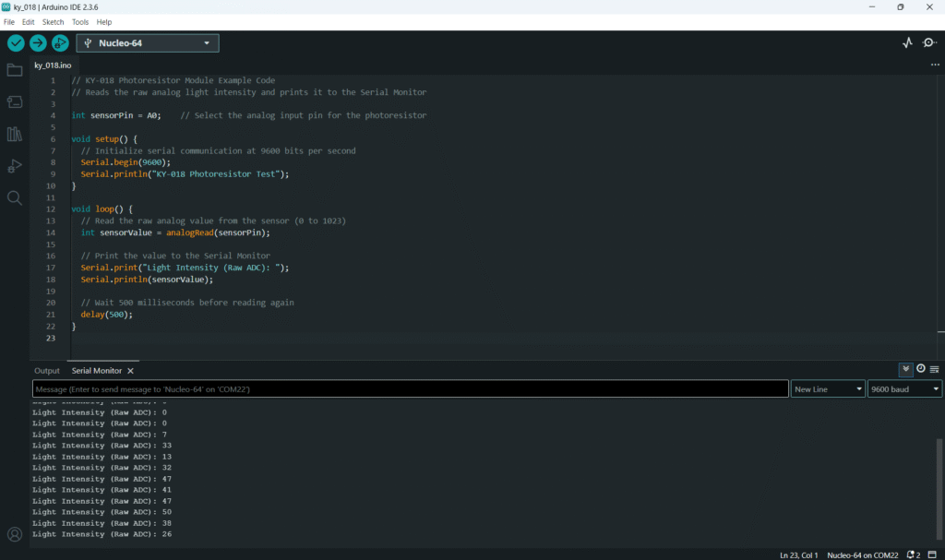Viewport: 945px width, 560px height.
Task: Open the Search panel in the sidebar
Action: 15,198
